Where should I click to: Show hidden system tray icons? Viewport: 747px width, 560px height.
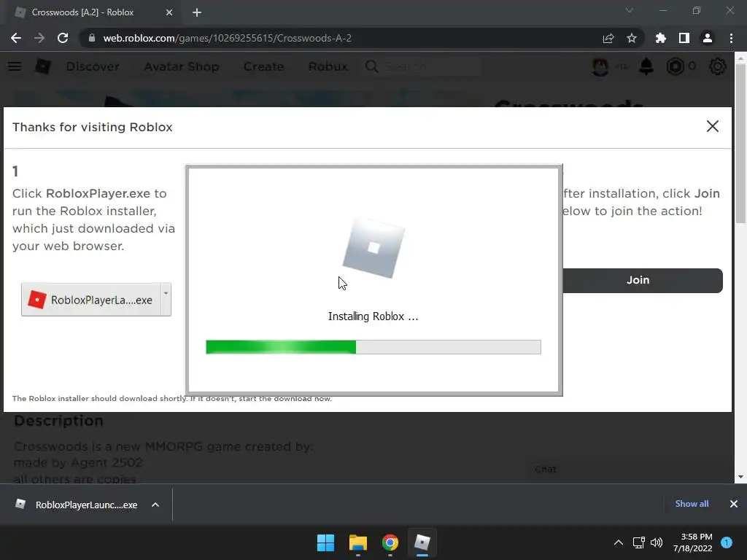coord(619,542)
